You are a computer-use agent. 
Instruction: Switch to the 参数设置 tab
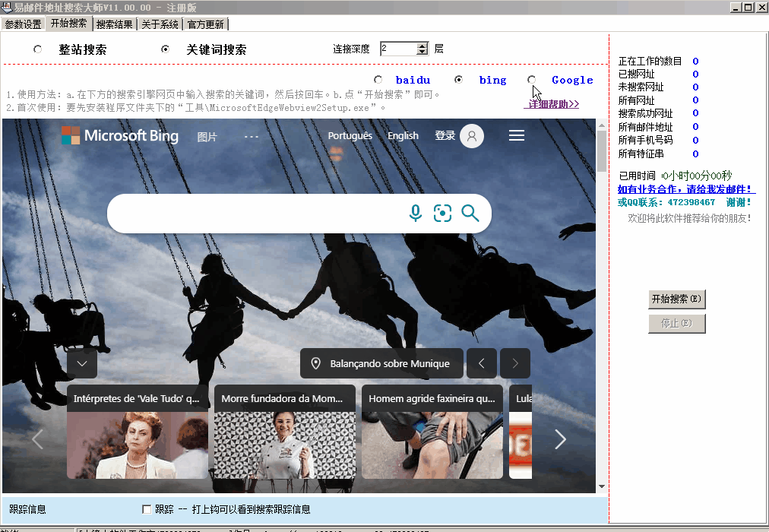[x=24, y=24]
